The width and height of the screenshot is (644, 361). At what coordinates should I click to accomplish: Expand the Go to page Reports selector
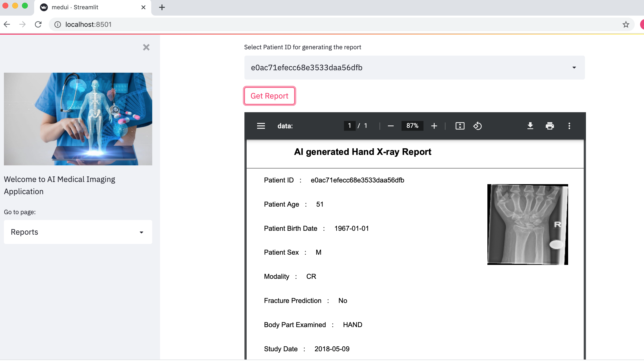click(78, 232)
